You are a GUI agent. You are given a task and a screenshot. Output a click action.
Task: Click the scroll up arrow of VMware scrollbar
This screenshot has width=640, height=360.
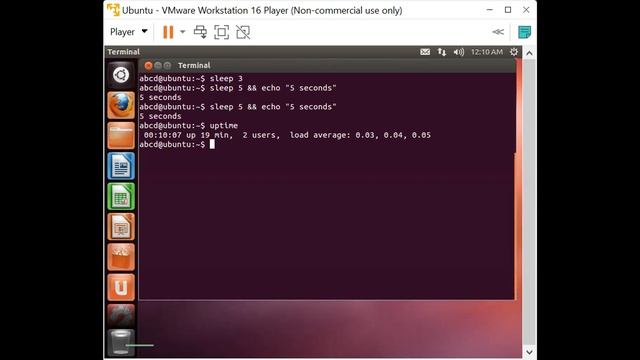point(529,53)
